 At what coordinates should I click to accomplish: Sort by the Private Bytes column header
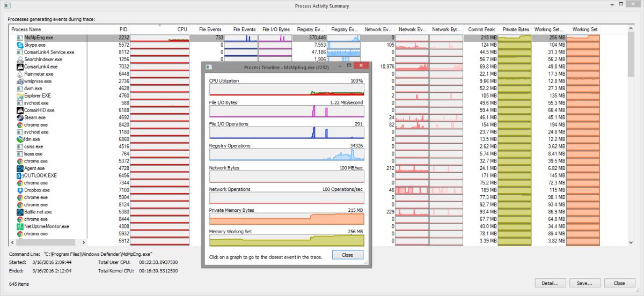tap(515, 29)
